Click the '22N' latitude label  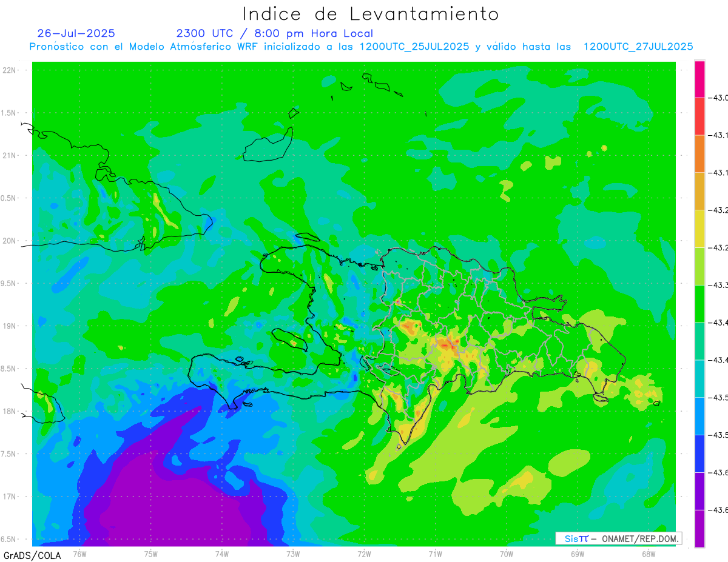[x=10, y=70]
